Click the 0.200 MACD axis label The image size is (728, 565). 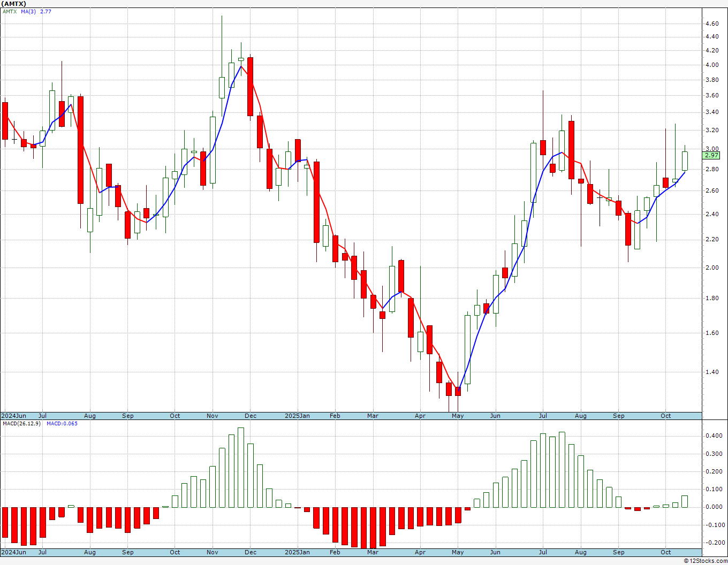pos(714,472)
